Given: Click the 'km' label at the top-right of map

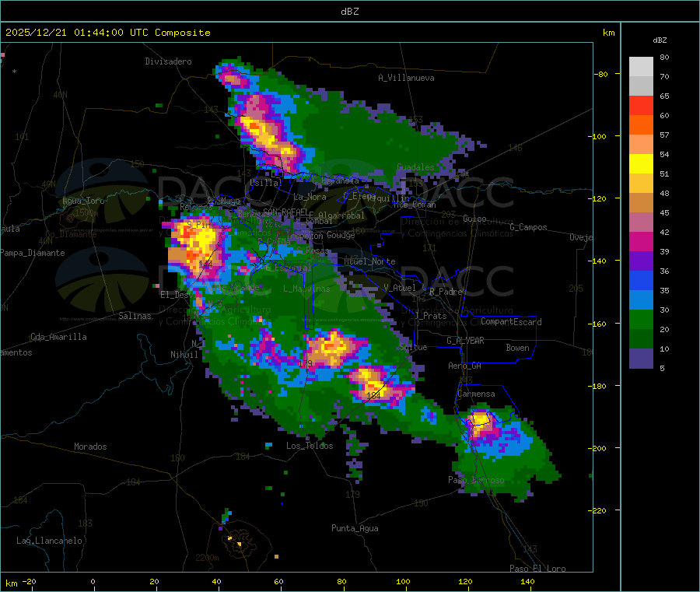Looking at the screenshot, I should click(x=608, y=33).
